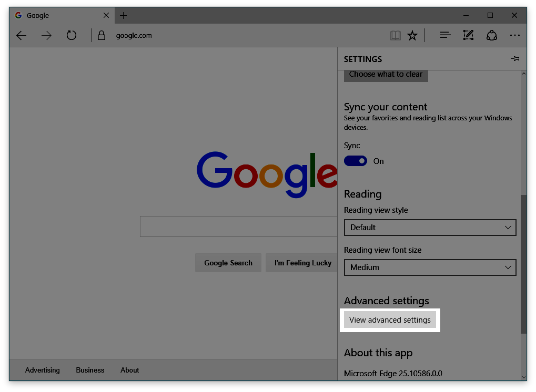
Task: Go forward using the forward arrow
Action: 46,36
